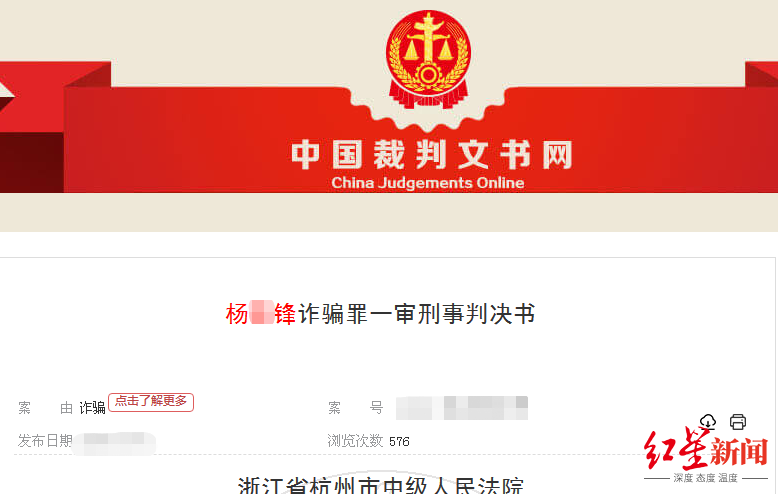The image size is (778, 494).
Task: Select the 诈骗 case cause text
Action: 92,408
